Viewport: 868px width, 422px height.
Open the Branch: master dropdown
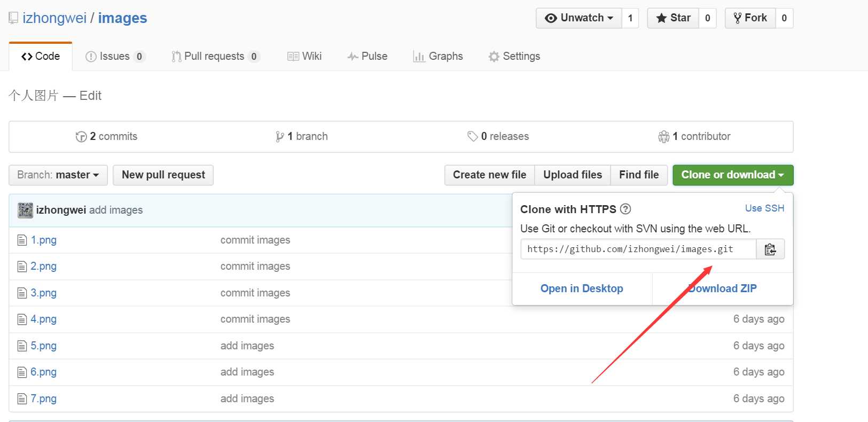[x=58, y=175]
